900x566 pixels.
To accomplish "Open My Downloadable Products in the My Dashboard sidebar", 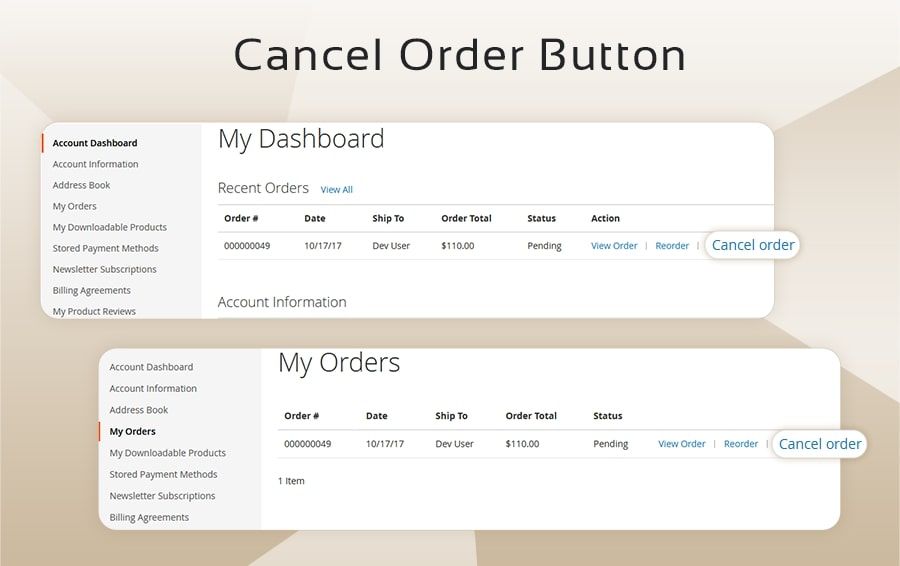I will pyautogui.click(x=110, y=227).
